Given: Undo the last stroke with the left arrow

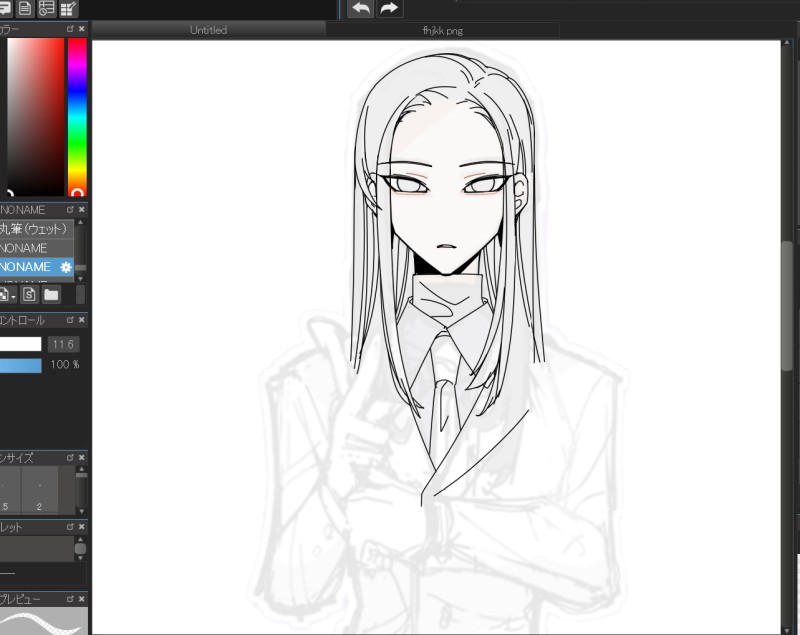Looking at the screenshot, I should [361, 8].
